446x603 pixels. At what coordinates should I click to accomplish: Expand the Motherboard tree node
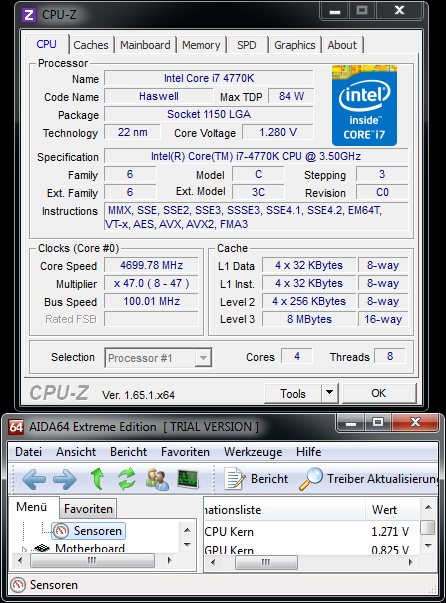click(25, 550)
